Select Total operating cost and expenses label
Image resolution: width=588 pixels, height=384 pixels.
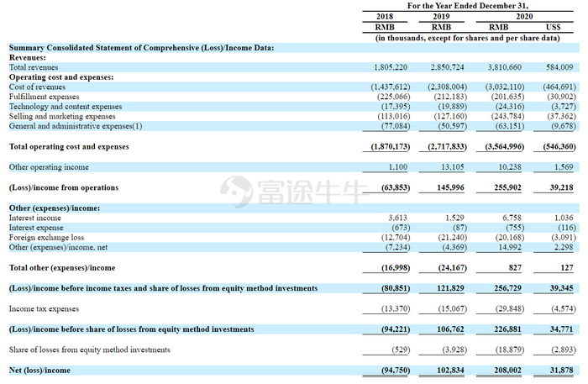click(69, 146)
